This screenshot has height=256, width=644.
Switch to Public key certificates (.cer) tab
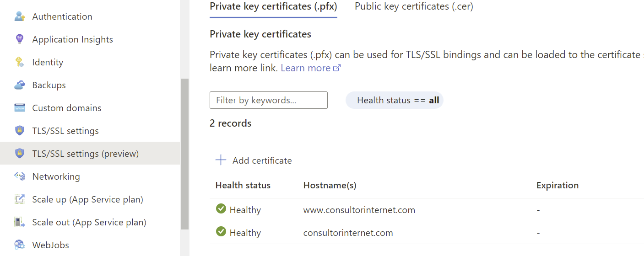(414, 6)
